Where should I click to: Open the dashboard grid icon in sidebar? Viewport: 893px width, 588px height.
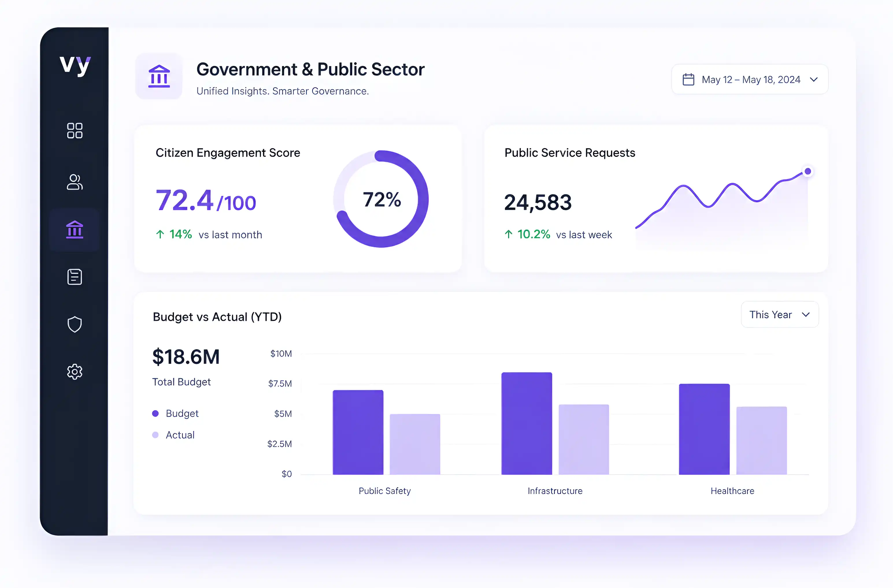(75, 131)
